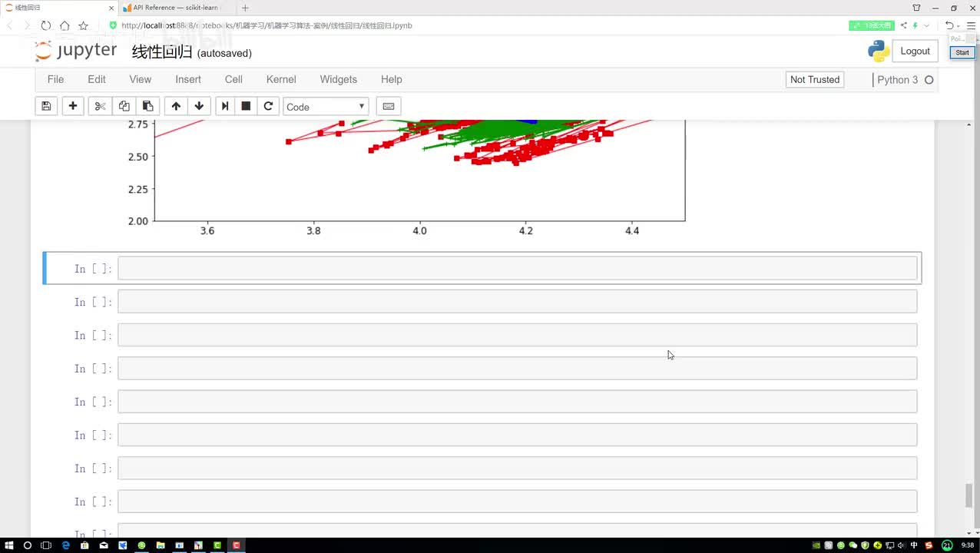This screenshot has width=980, height=553.
Task: Open Task View on the taskbar
Action: coord(46,545)
